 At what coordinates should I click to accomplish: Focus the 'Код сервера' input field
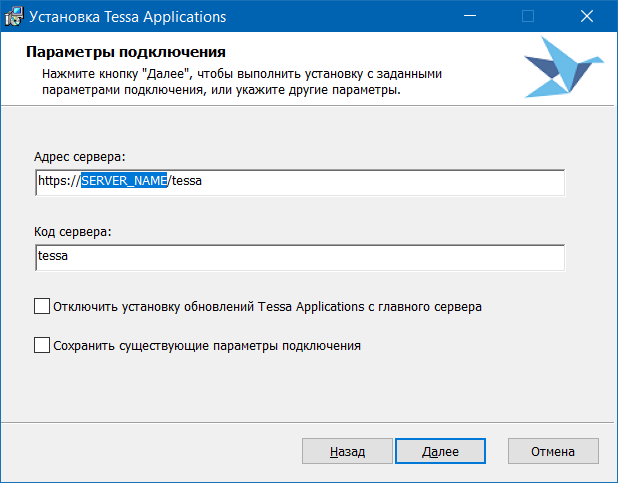300,257
